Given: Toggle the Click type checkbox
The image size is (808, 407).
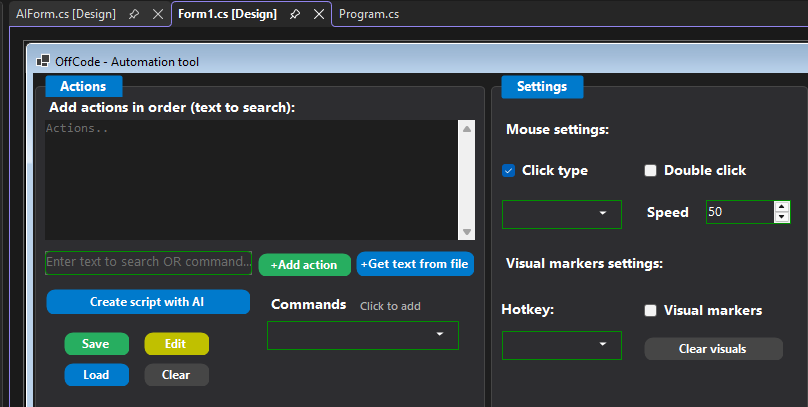Looking at the screenshot, I should 509,171.
